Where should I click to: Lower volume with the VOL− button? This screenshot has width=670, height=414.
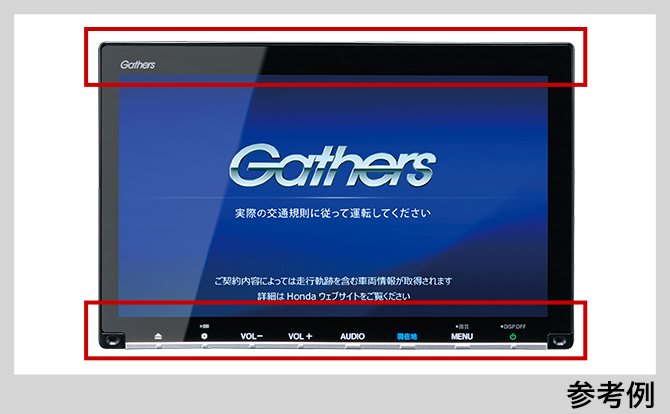point(252,337)
